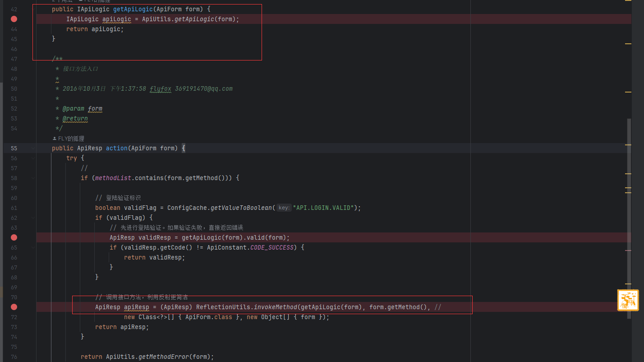Screen dimensions: 644x362
Task: Click the editor vertical scrollbar thumb
Action: (x=629, y=218)
